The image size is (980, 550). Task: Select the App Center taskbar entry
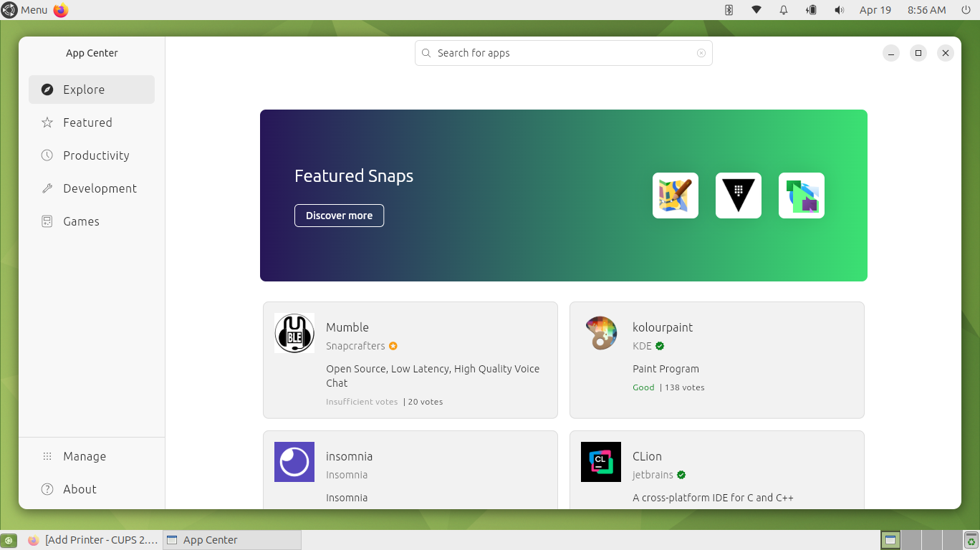click(x=232, y=540)
